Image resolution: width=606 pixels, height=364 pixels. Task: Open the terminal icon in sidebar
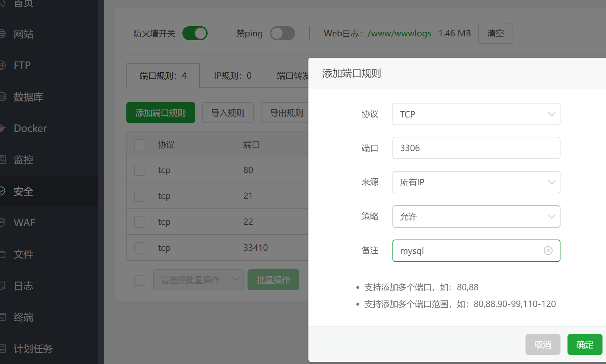(2, 317)
